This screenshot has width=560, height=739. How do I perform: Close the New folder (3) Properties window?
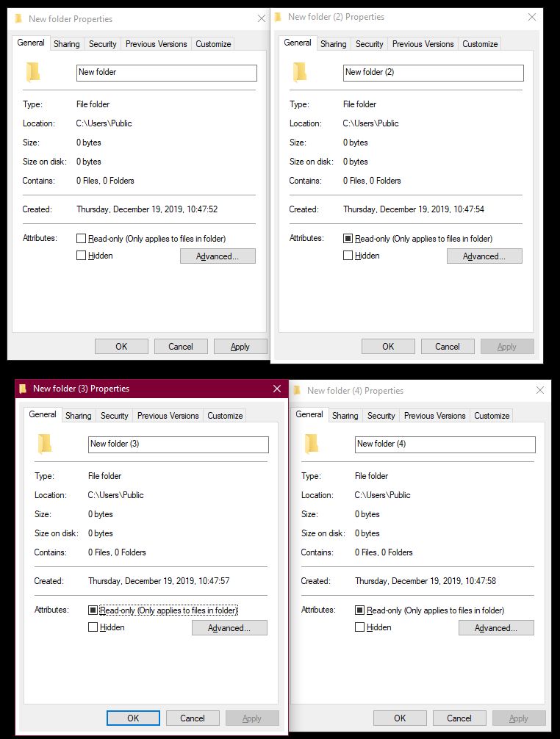(x=277, y=389)
